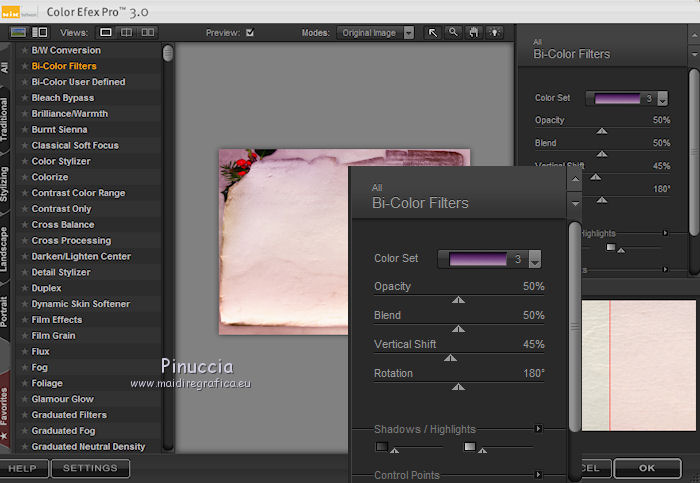Expand the Shadows / Highlights section

tap(538, 429)
